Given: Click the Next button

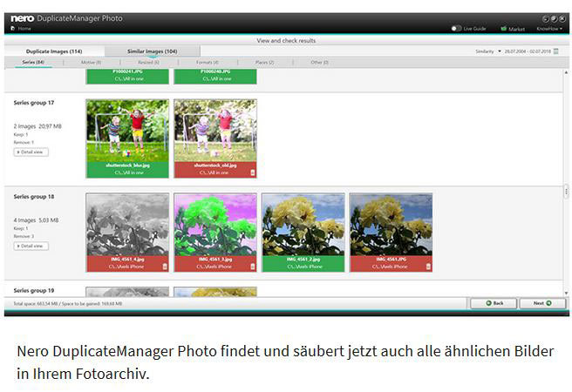Looking at the screenshot, I should [542, 303].
